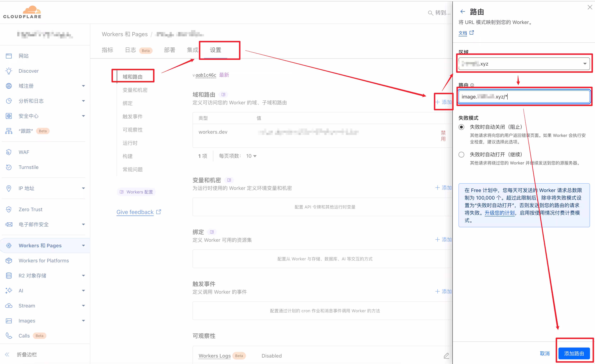This screenshot has width=595, height=364.
Task: Click the 安全中心 icon
Action: click(x=9, y=116)
